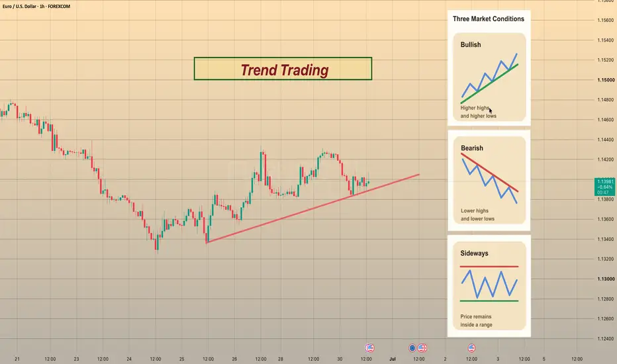
Task: Click the Euro / U.S. Dollar symbol title
Action: (36, 7)
